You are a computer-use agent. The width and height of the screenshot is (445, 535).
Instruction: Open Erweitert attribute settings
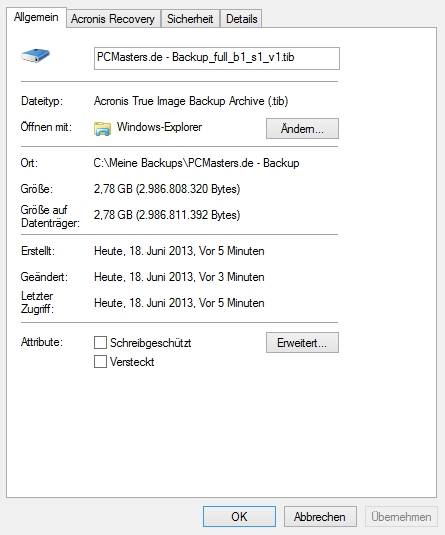302,343
